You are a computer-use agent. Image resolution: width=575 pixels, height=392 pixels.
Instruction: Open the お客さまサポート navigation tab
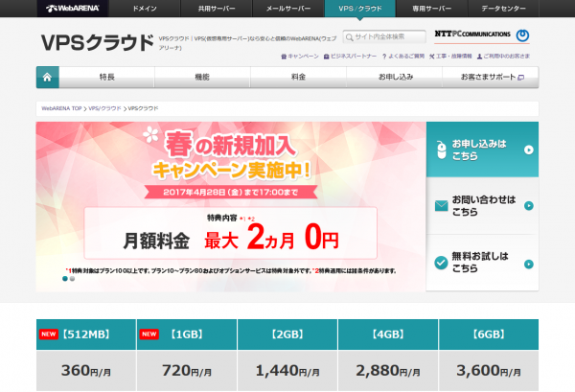tap(491, 77)
